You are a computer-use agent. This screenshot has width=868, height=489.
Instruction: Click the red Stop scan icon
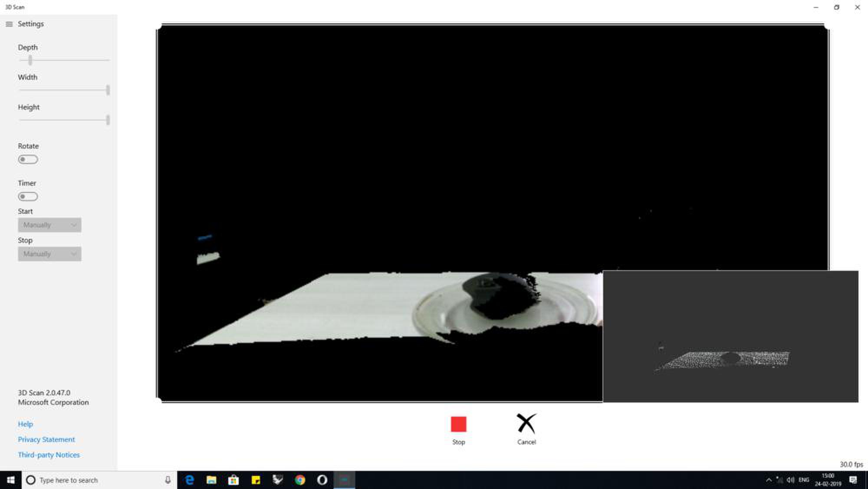pos(458,424)
